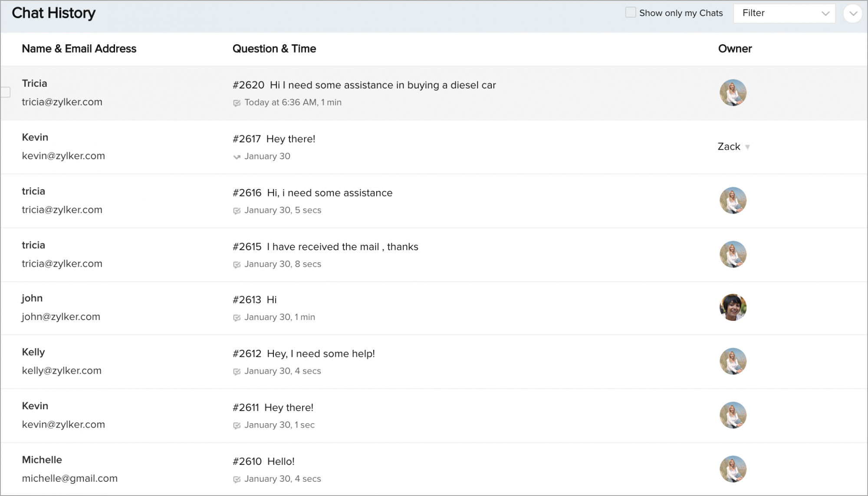Click the Owner column header

[735, 49]
